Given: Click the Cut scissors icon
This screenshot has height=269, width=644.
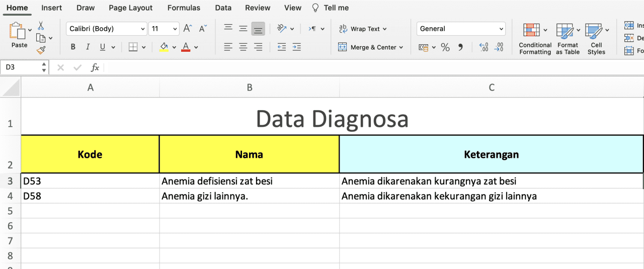Looking at the screenshot, I should pos(41,26).
